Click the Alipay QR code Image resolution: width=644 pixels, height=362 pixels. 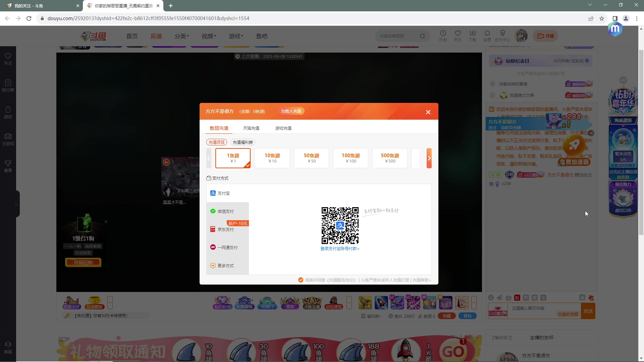pyautogui.click(x=340, y=226)
